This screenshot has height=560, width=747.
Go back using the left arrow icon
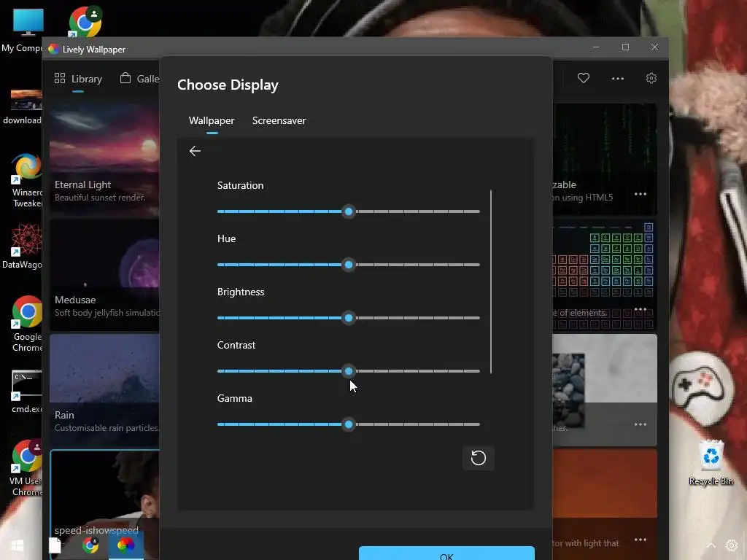coord(195,151)
